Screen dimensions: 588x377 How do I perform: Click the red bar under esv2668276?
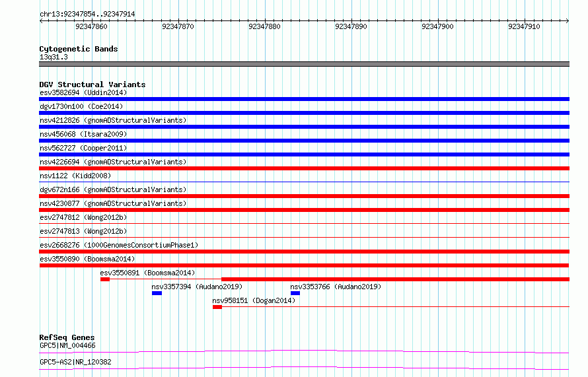click(x=304, y=252)
